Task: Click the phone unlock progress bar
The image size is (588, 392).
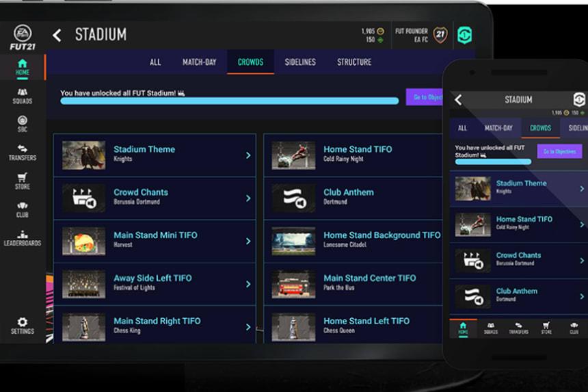Action: pyautogui.click(x=493, y=161)
